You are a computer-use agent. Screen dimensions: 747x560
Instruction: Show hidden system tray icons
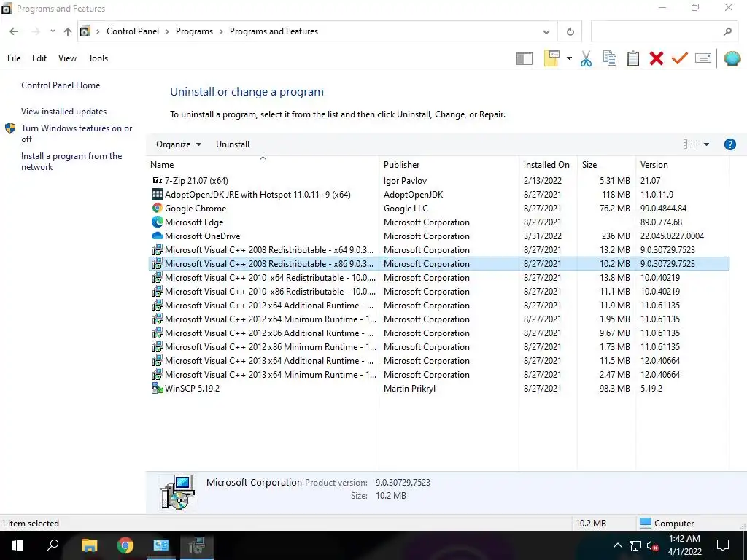(617, 545)
